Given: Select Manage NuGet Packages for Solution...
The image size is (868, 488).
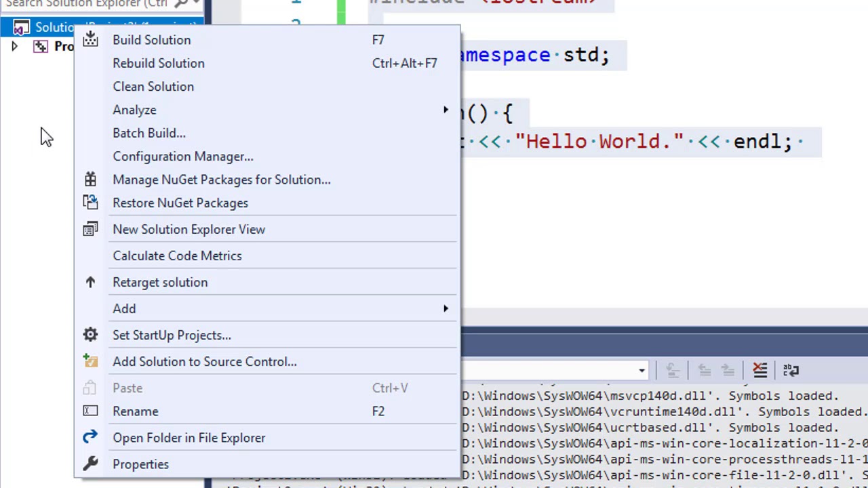Looking at the screenshot, I should [267, 180].
